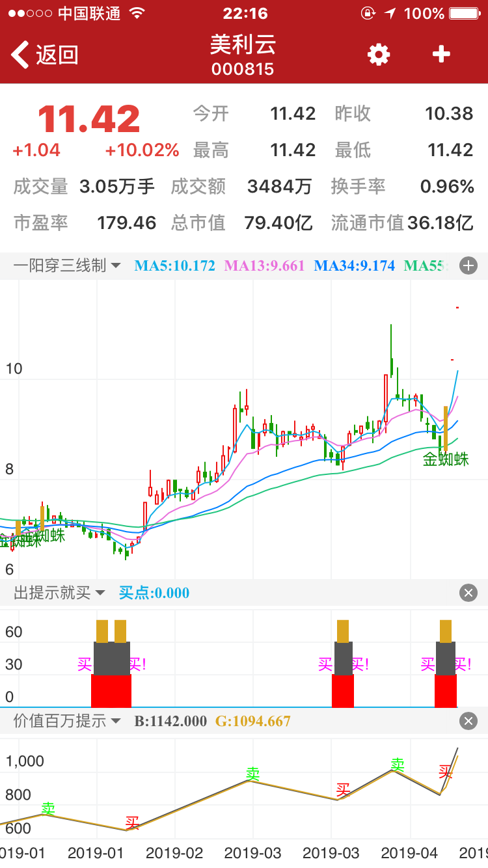Close the 价值百万提示 indicator panel
Image resolution: width=488 pixels, height=868 pixels.
point(468,721)
